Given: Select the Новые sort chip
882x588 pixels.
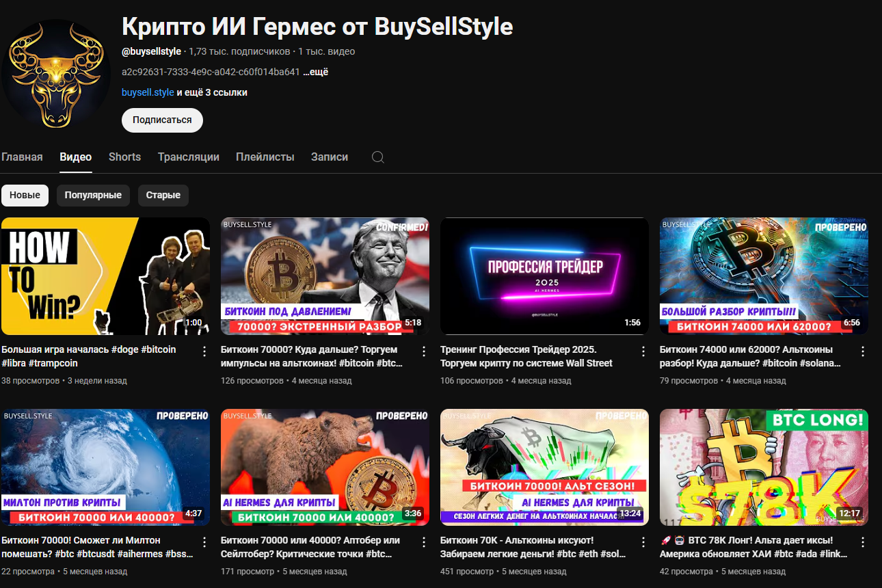Looking at the screenshot, I should [x=25, y=195].
